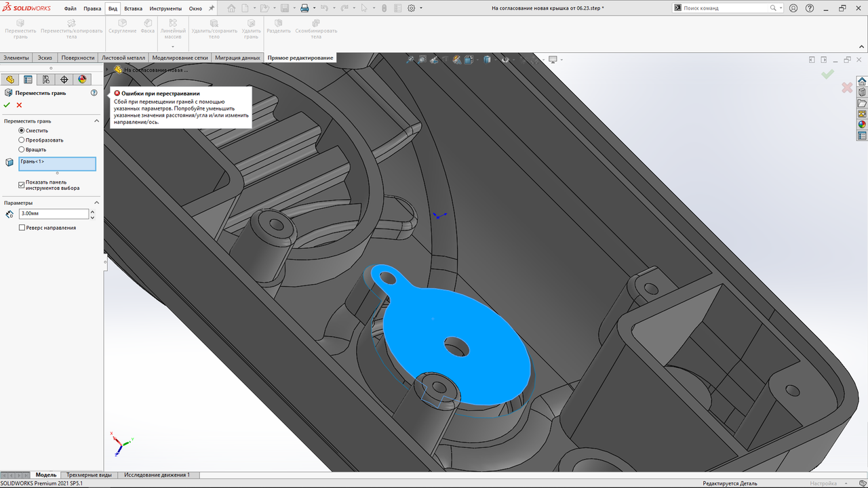Click the Save icon in top toolbar
868x488 pixels.
pyautogui.click(x=285, y=8)
